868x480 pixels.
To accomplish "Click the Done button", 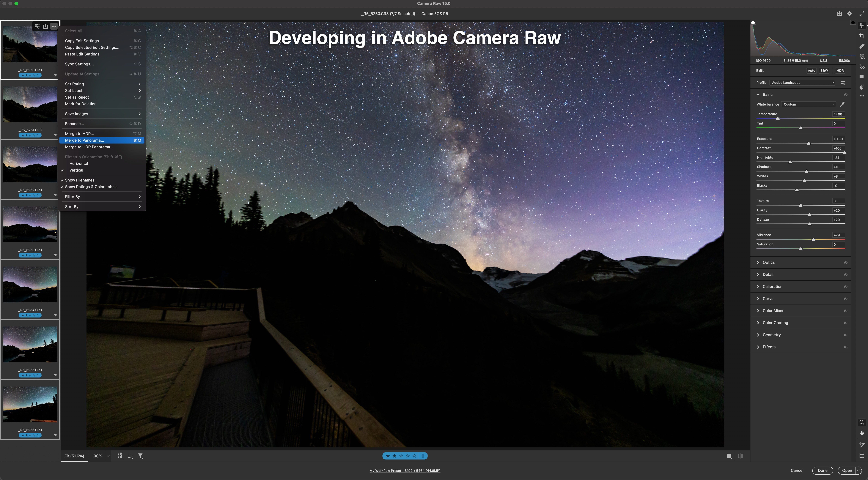I will point(822,471).
